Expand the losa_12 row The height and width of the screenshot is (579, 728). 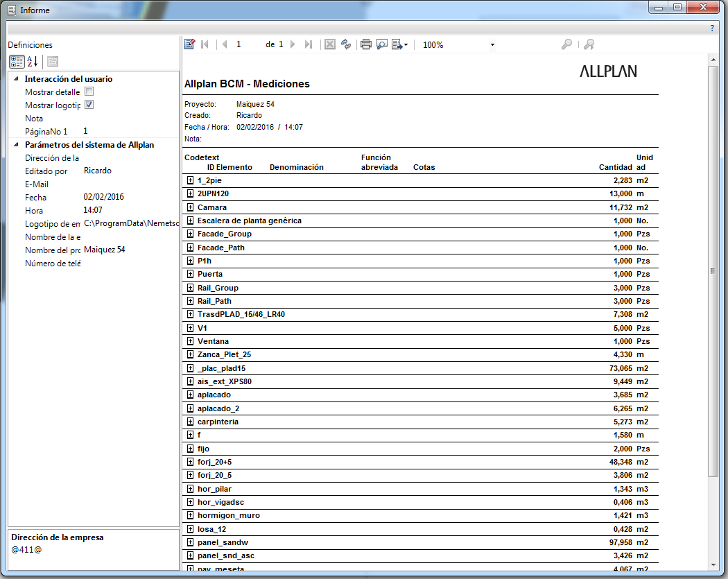click(x=190, y=529)
